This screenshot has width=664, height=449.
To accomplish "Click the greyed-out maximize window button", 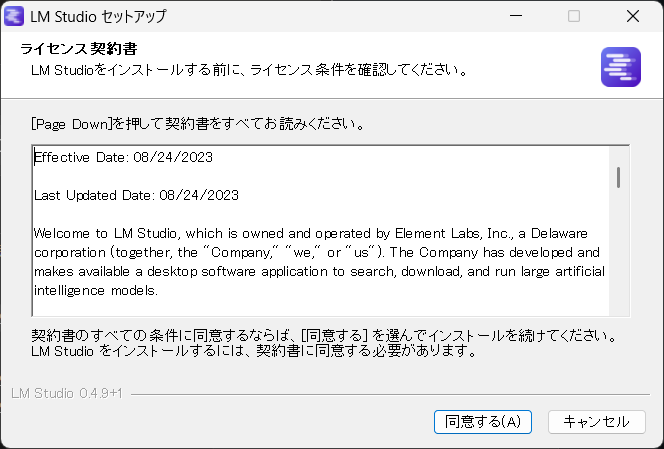I will 574,17.
